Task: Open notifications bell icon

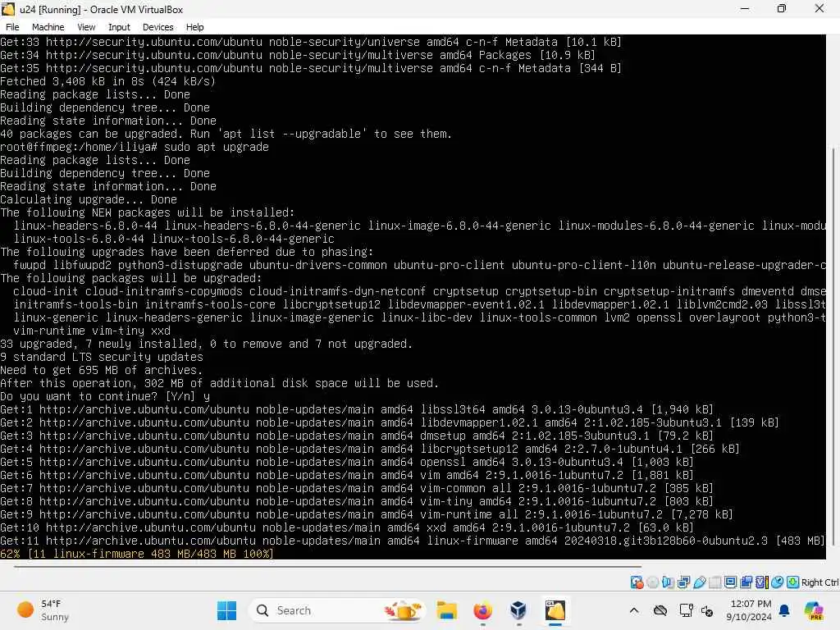Action: (784, 610)
